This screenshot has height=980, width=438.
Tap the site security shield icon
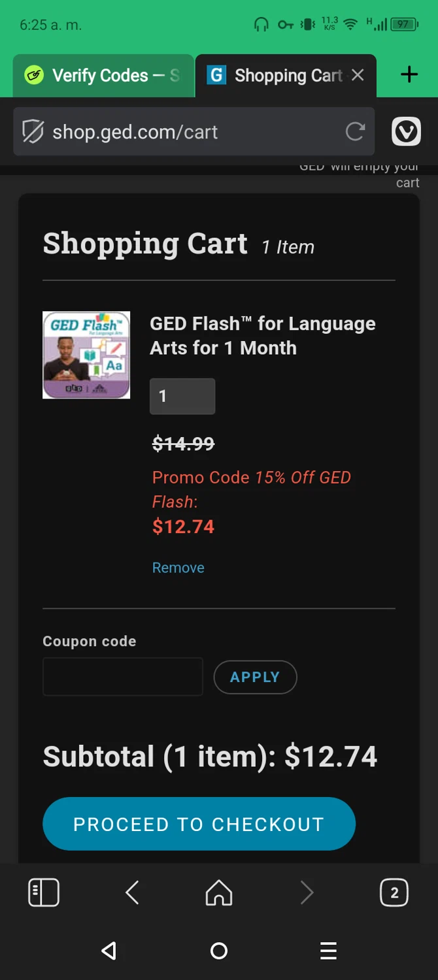tap(33, 132)
